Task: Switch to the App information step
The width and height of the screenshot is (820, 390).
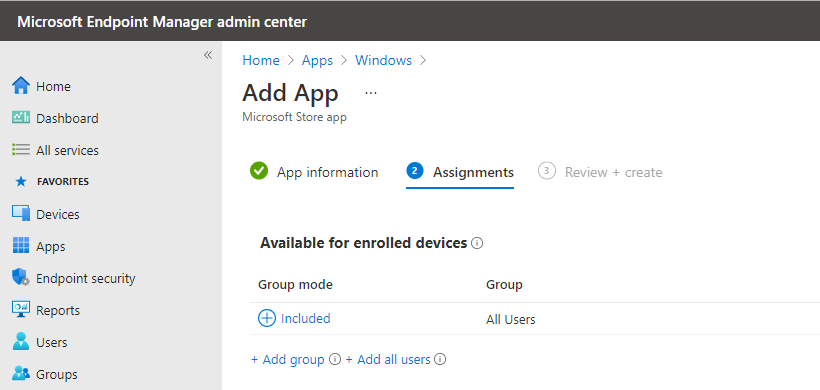Action: 314,172
